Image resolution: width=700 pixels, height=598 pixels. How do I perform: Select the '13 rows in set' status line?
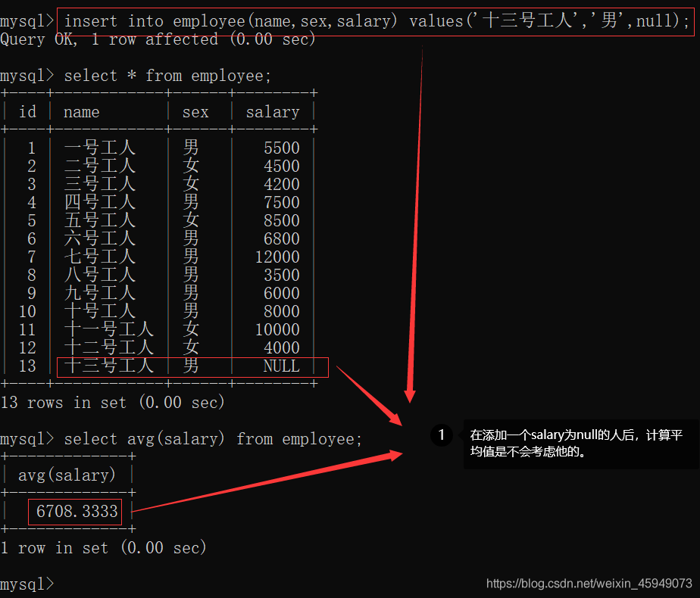112,403
